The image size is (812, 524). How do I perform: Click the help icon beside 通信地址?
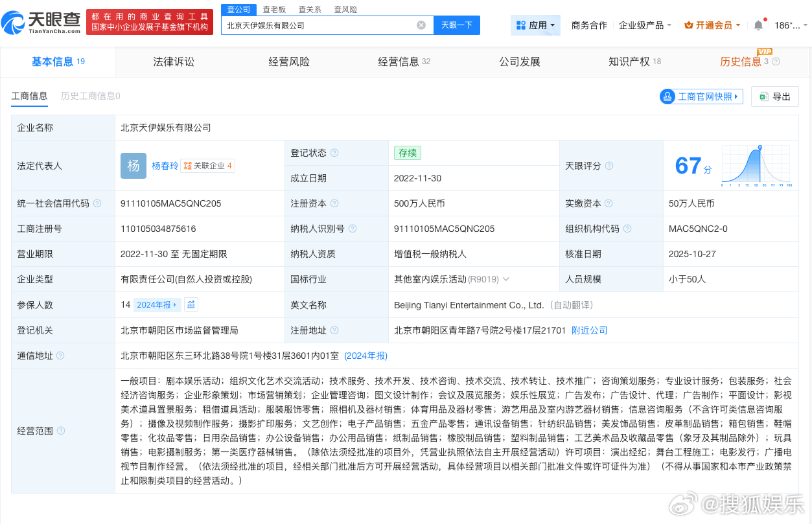[x=61, y=356]
